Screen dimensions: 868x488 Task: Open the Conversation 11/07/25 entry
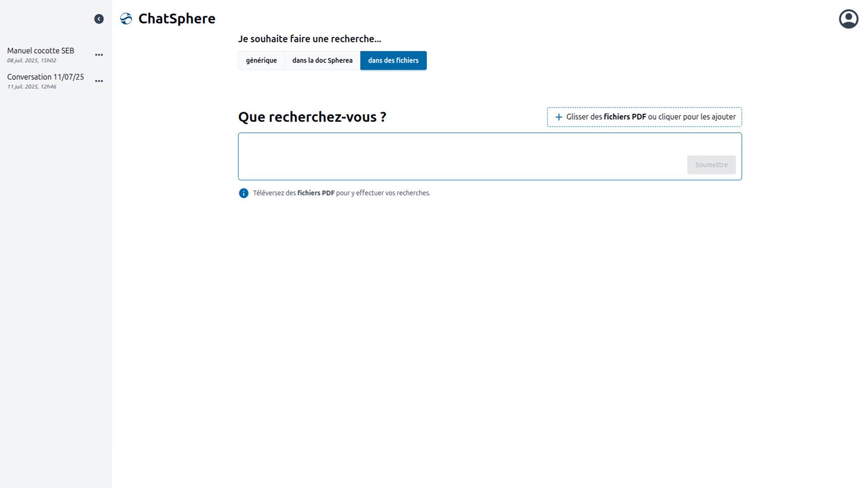coord(45,77)
